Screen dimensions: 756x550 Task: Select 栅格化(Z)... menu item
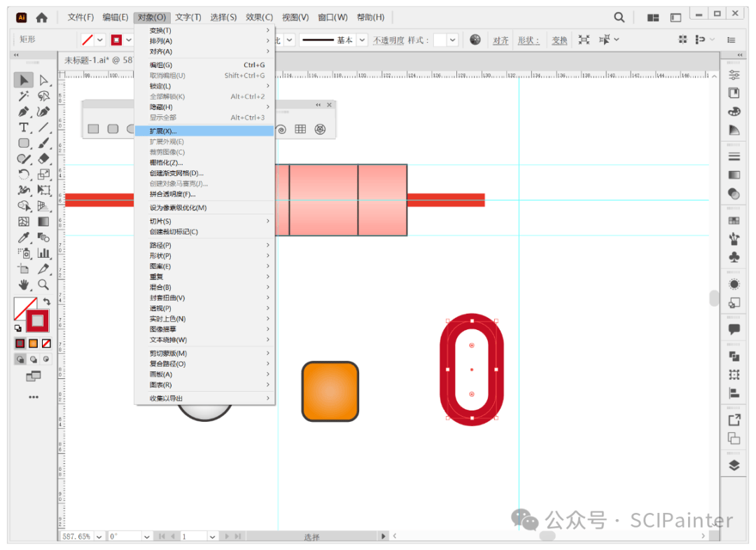tap(204, 163)
